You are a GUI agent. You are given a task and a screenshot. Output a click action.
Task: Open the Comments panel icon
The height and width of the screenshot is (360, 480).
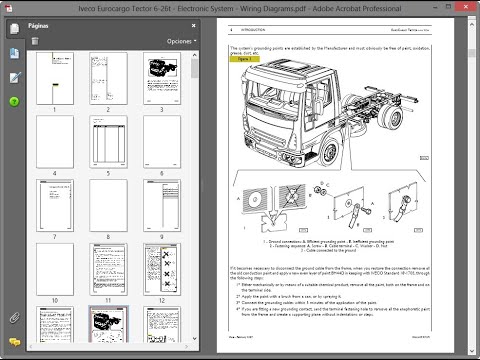click(14, 342)
